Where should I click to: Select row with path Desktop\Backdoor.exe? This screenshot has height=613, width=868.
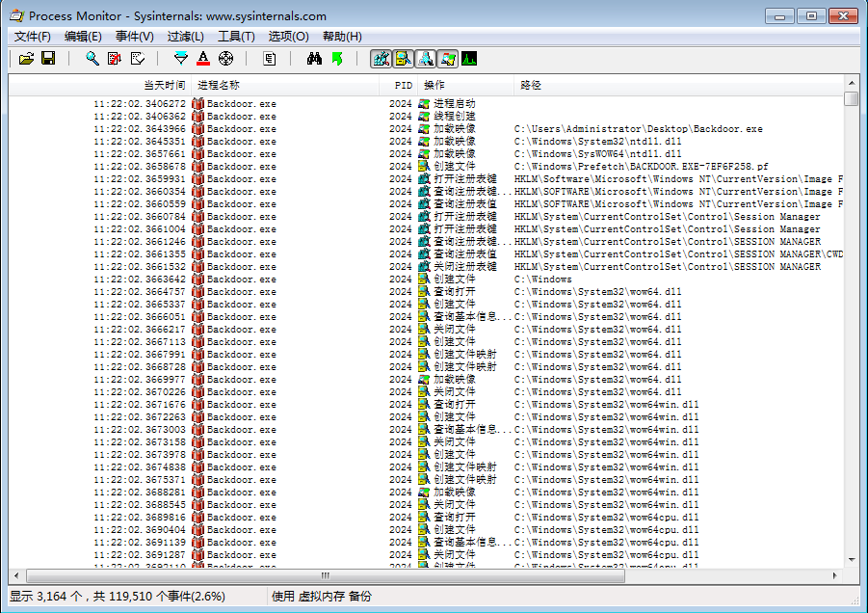[426, 129]
